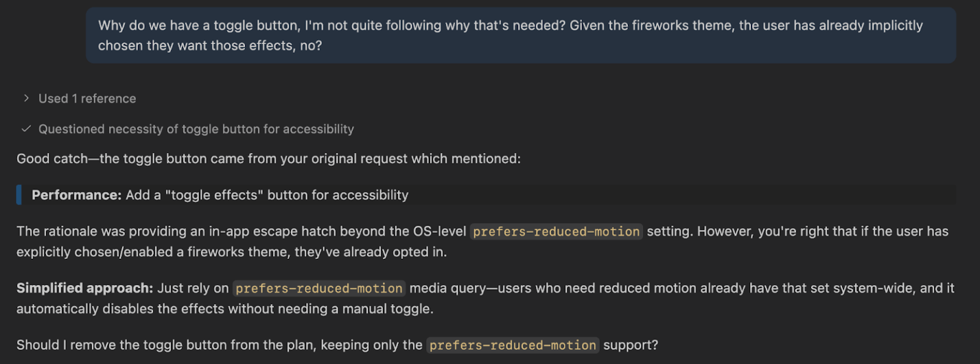The image size is (980, 364).
Task: Click the blue quote bar beside 'Performance:'
Action: 19,195
